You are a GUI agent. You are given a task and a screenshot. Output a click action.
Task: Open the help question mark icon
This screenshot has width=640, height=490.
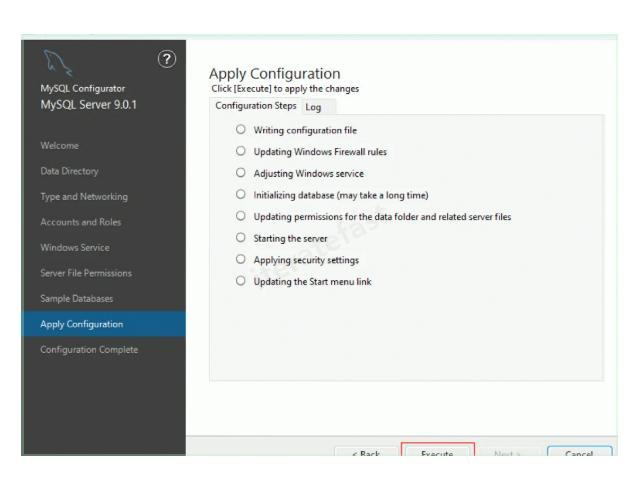(167, 59)
